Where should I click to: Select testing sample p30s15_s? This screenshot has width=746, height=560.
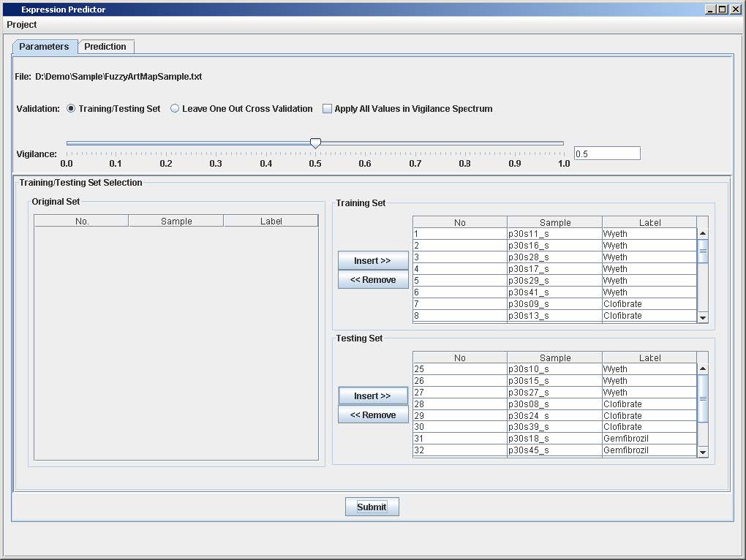coord(554,381)
